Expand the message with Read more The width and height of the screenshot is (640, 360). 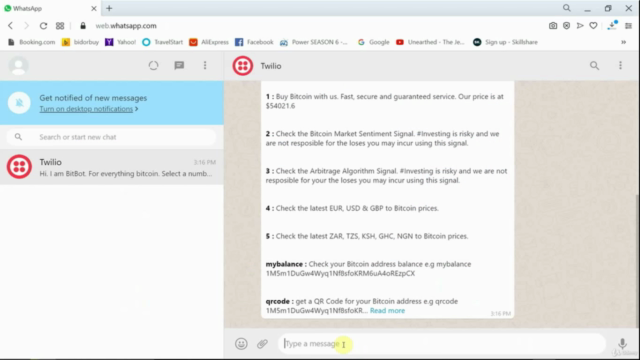click(387, 311)
